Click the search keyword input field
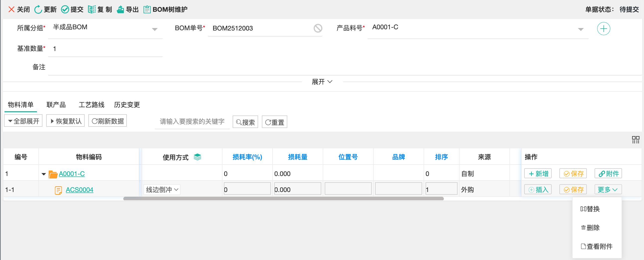The image size is (644, 260). point(192,121)
